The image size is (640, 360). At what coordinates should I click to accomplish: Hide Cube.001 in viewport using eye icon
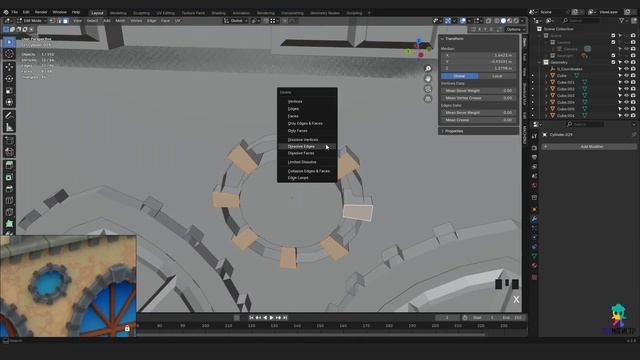point(627,82)
